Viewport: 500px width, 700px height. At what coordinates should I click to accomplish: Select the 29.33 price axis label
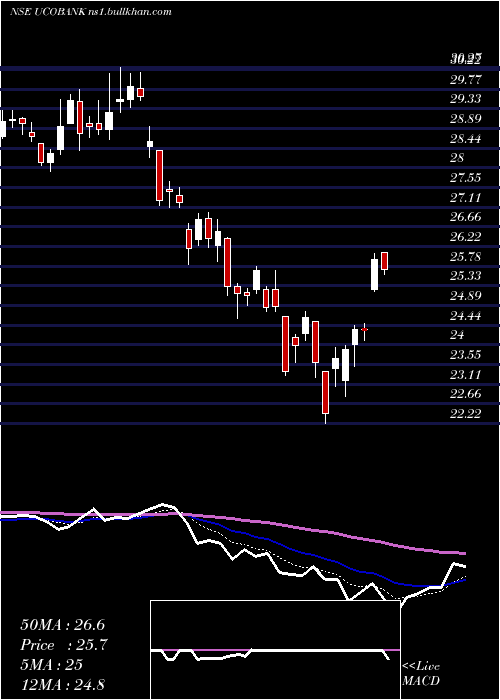tap(466, 99)
